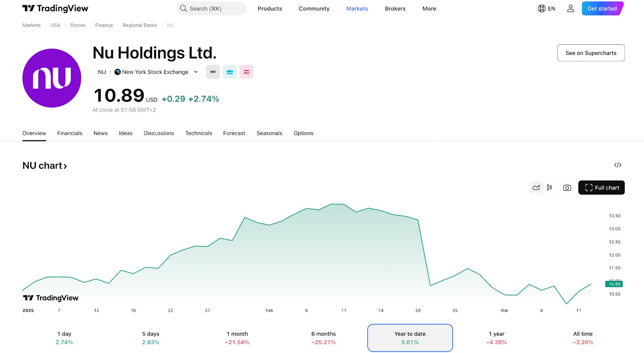Viewport: 644px width, 353px height.
Task: Open the Products menu
Action: point(270,8)
